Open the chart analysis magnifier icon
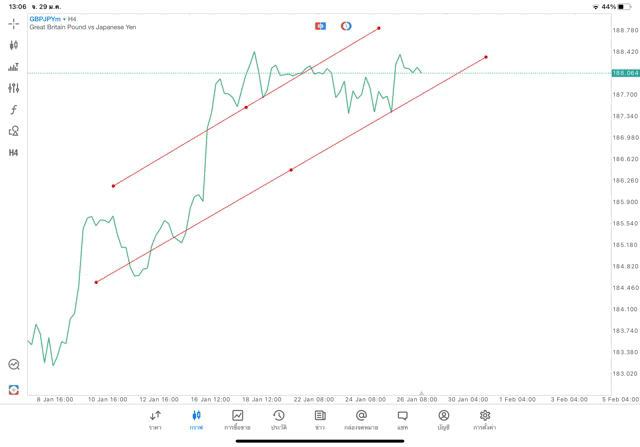The width and height of the screenshot is (640, 447). 14,365
